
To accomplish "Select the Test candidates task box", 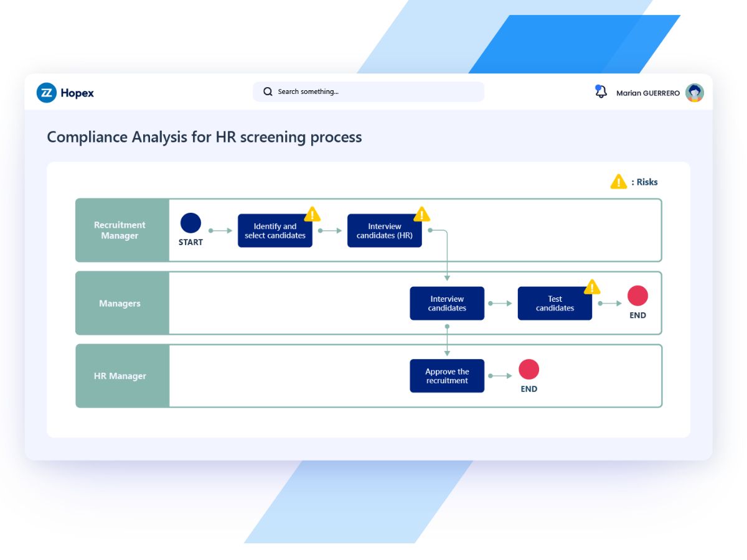I will coord(555,304).
